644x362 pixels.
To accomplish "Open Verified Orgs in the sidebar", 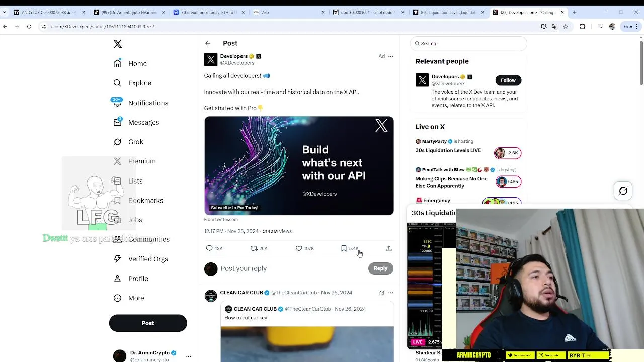I will point(140,259).
